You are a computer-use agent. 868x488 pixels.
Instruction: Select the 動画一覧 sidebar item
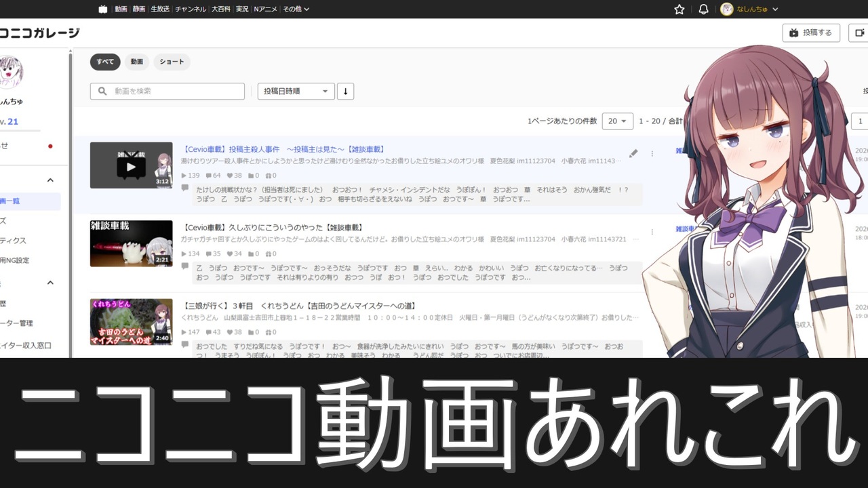point(30,201)
